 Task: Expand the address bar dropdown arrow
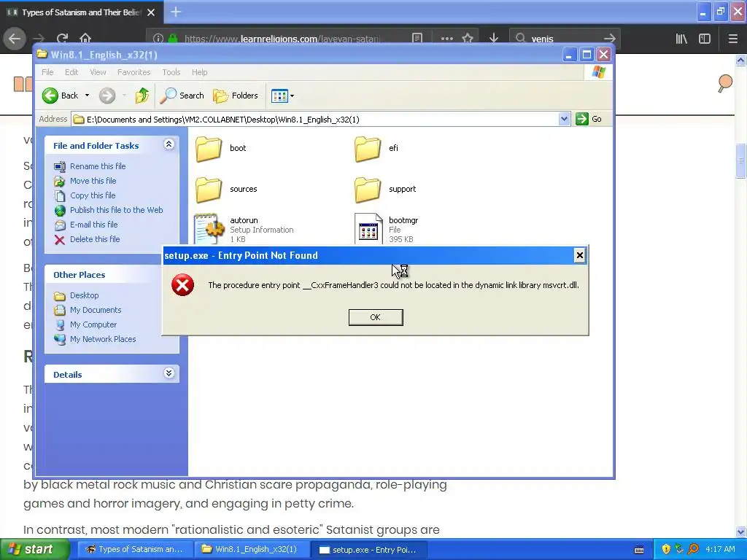click(x=564, y=119)
